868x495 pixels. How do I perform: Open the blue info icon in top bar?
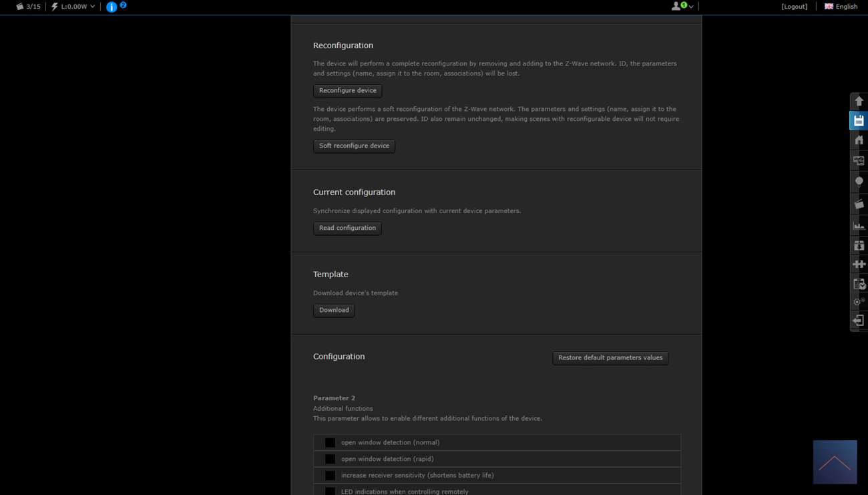pyautogui.click(x=112, y=7)
